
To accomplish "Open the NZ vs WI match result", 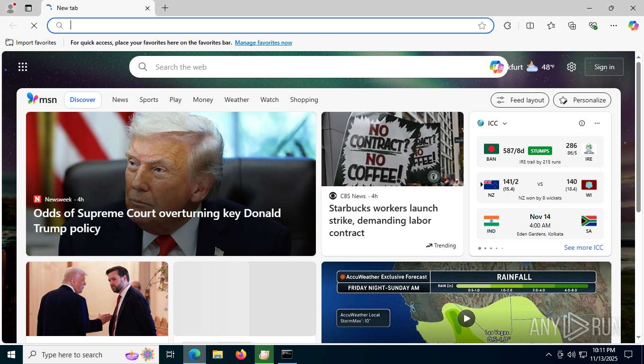I will [x=540, y=188].
